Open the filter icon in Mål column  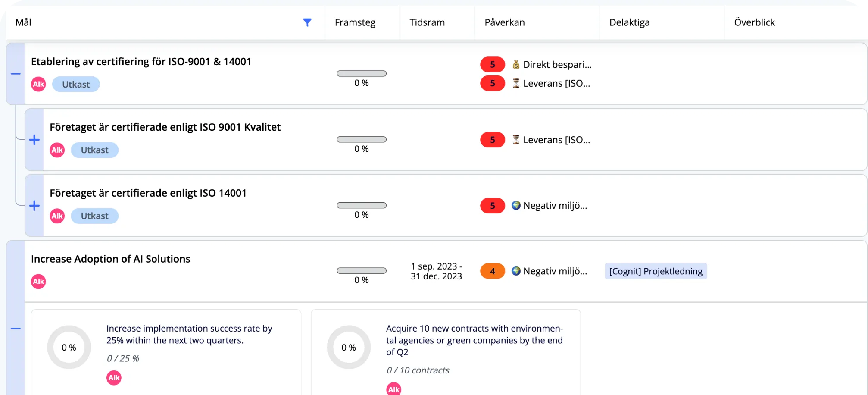tap(307, 22)
